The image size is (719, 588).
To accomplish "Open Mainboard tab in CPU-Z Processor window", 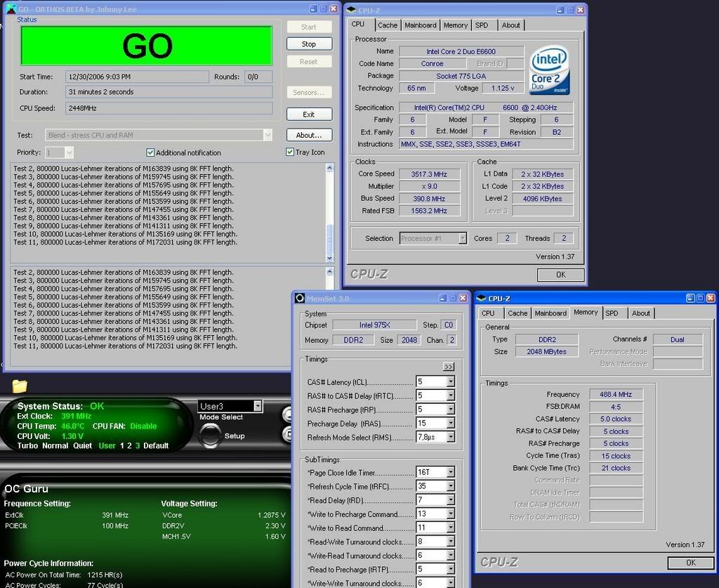I will [421, 25].
